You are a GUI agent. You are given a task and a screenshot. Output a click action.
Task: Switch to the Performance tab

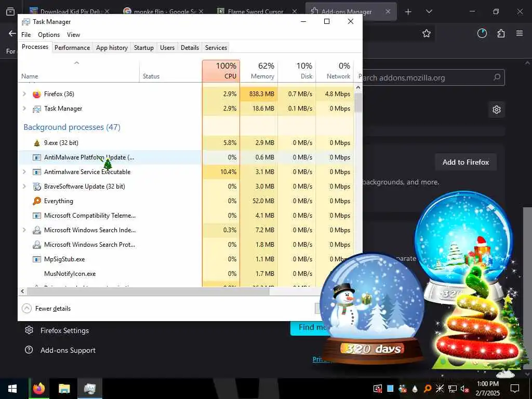click(x=72, y=47)
